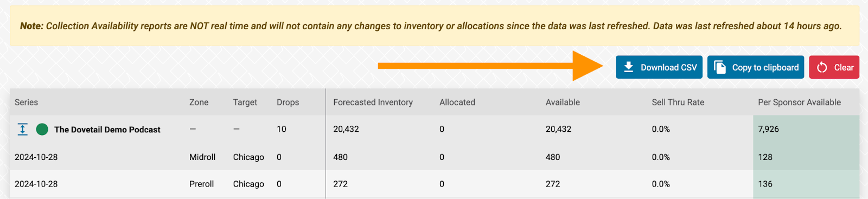Click the Target column header
868x199 pixels.
tap(245, 102)
